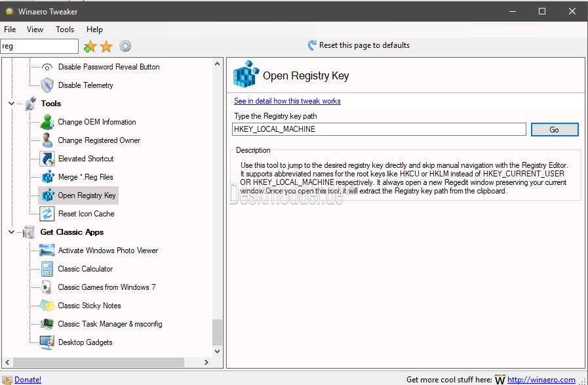The image size is (588, 385).
Task: Click the Reset Icon Cache refresh icon
Action: pyautogui.click(x=47, y=214)
